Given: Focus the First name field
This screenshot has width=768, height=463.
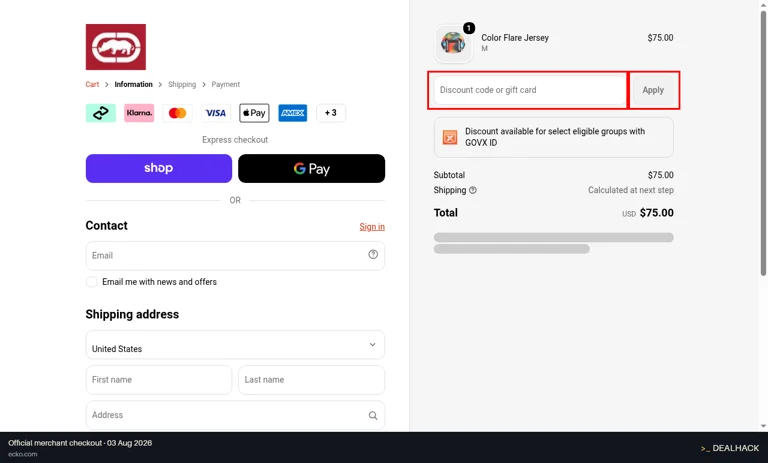Looking at the screenshot, I should coord(159,380).
